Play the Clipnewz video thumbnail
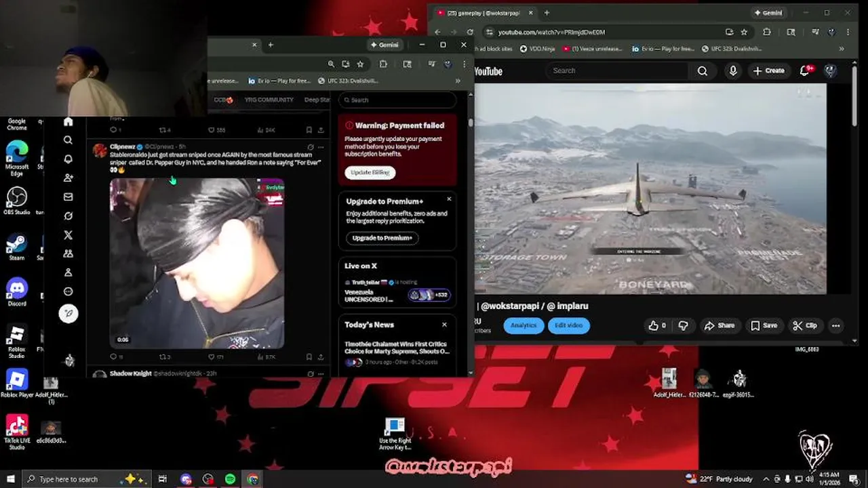 197,263
